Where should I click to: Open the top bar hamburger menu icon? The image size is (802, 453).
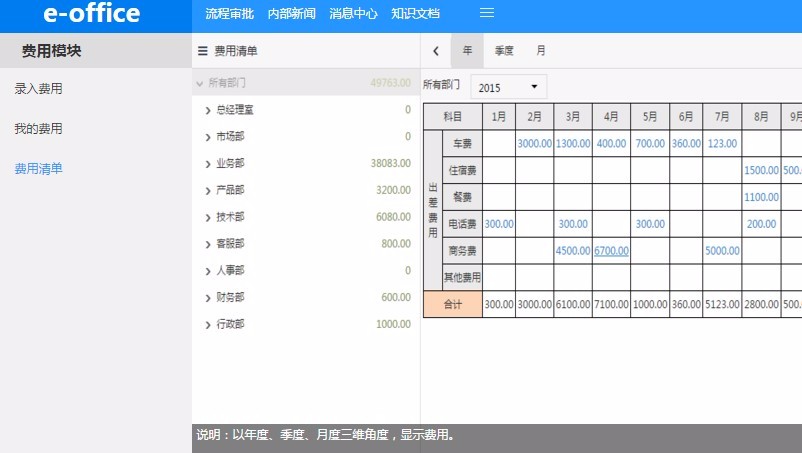(486, 13)
